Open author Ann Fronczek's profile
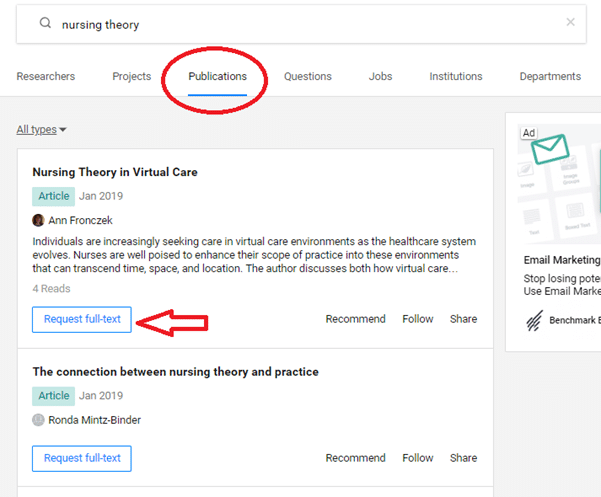 click(x=80, y=220)
